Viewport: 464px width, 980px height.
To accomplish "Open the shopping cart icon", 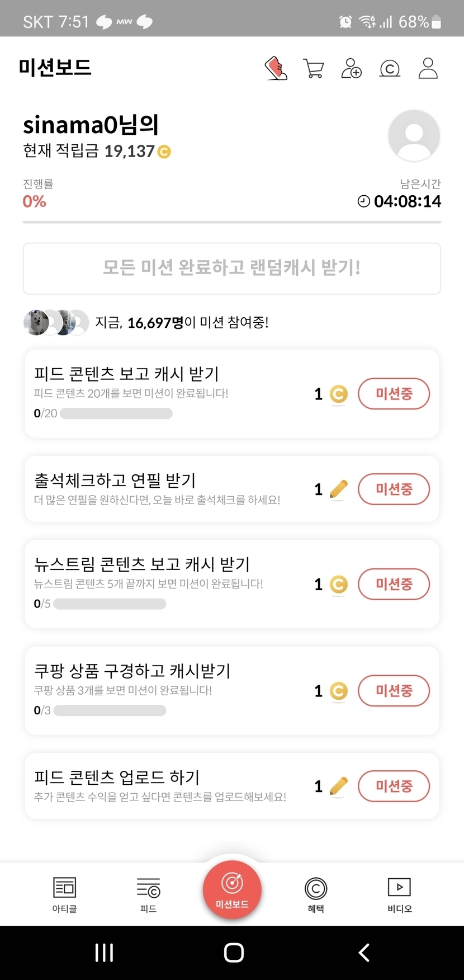I will tap(314, 69).
